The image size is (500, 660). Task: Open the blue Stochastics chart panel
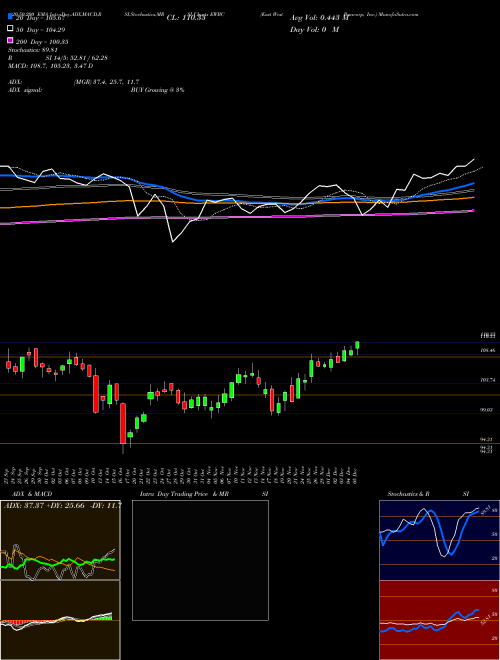[439, 540]
